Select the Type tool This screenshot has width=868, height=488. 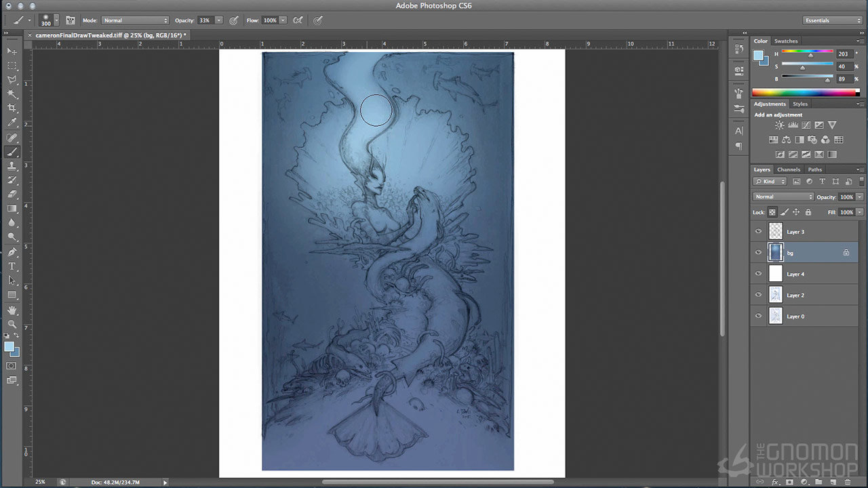click(x=12, y=266)
